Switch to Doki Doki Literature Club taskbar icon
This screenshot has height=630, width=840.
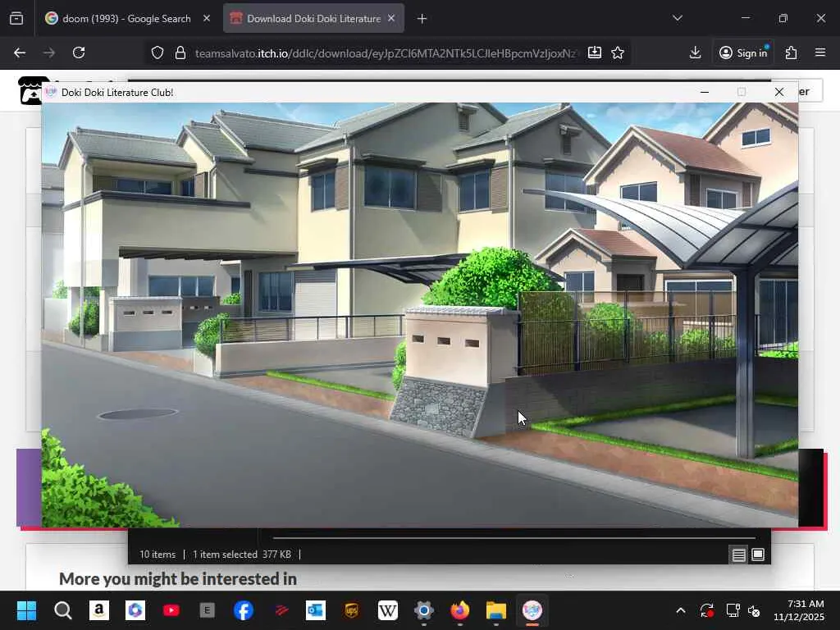(x=532, y=610)
